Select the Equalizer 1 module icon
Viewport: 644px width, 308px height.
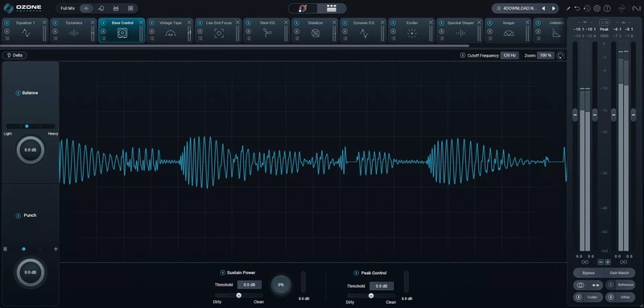click(26, 33)
